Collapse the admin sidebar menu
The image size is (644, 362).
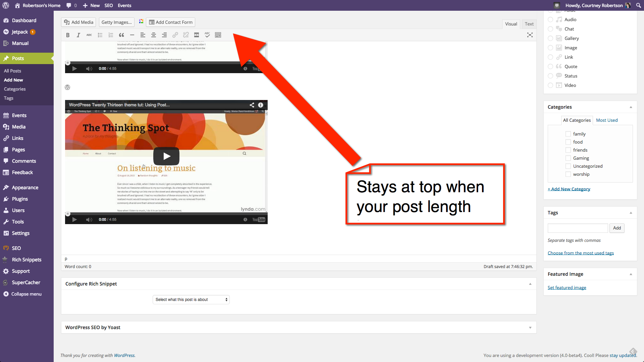pyautogui.click(x=22, y=294)
